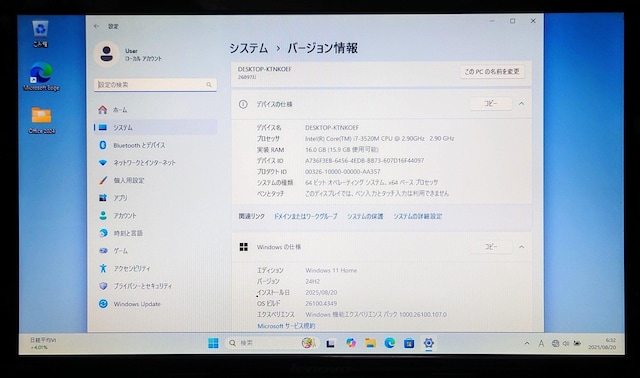
Task: Launch Copilot from the taskbar
Action: [351, 343]
